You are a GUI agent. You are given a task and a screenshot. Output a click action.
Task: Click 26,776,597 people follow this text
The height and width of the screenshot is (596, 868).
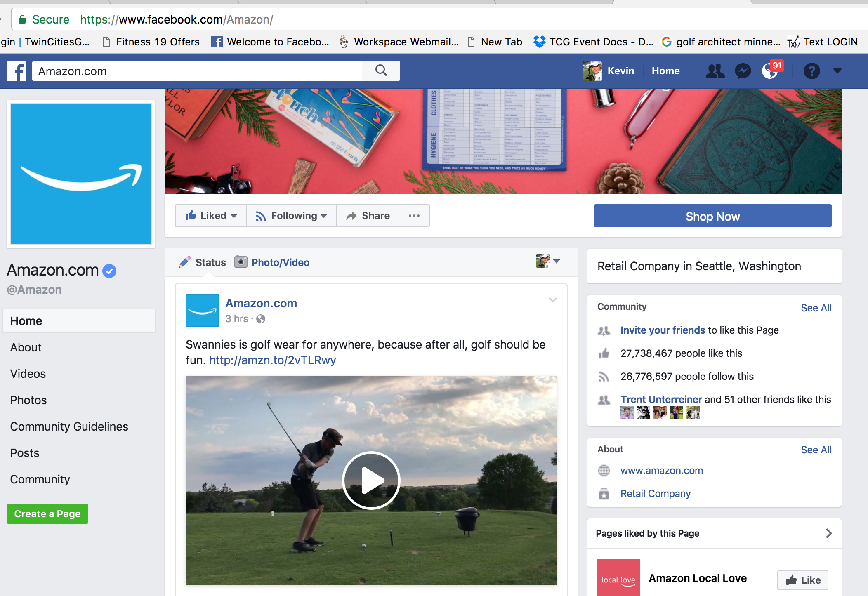[687, 376]
